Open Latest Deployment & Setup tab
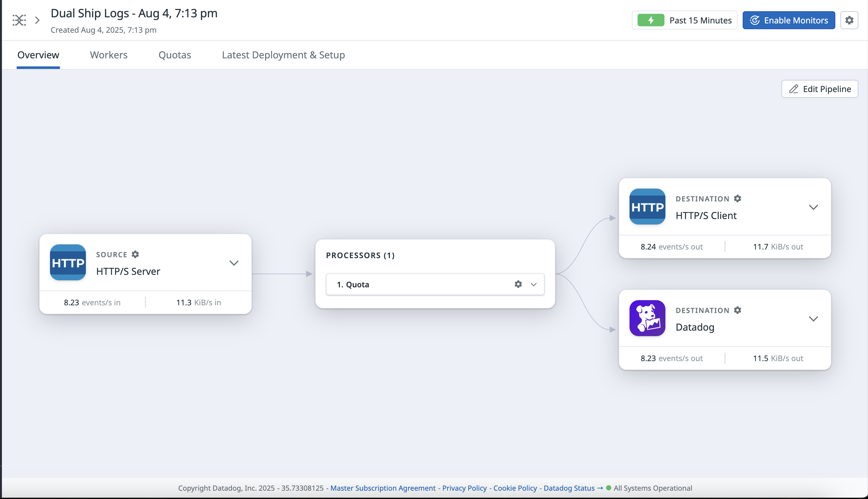The height and width of the screenshot is (499, 868). pyautogui.click(x=283, y=55)
